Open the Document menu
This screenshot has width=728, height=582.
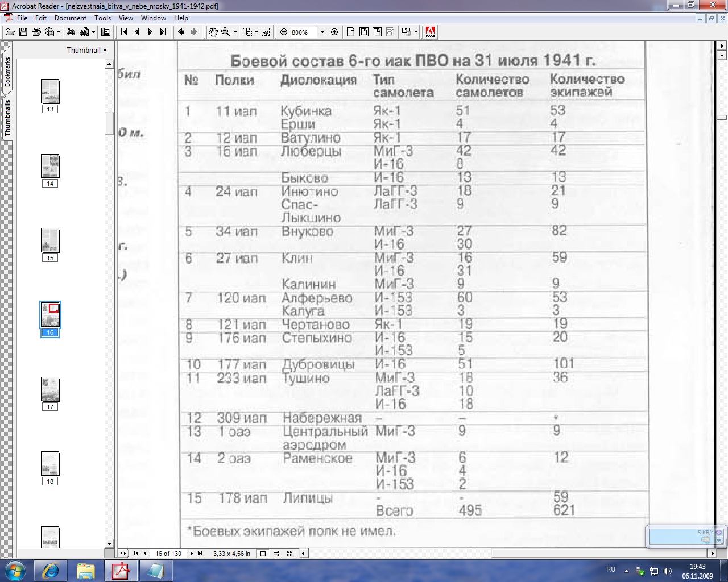click(71, 18)
